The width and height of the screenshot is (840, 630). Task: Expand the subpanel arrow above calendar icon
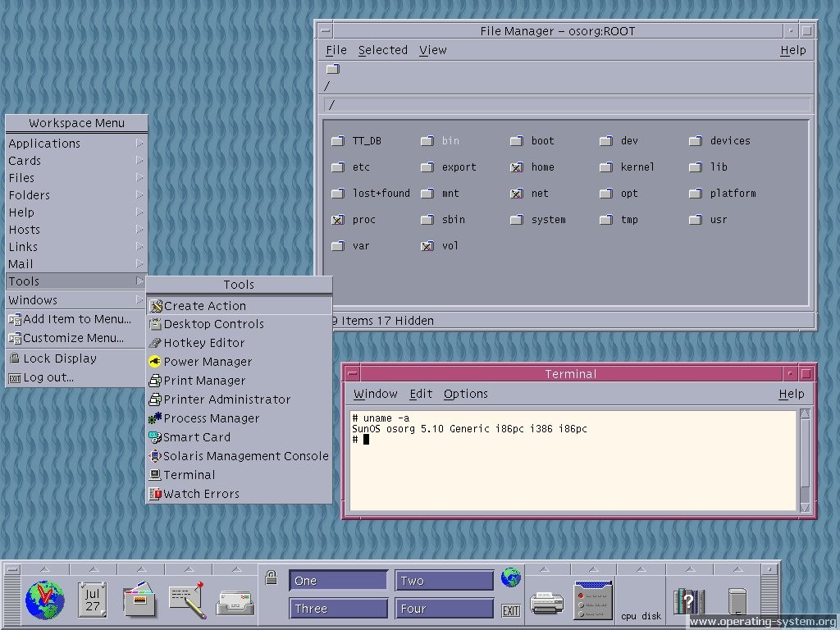pos(92,568)
